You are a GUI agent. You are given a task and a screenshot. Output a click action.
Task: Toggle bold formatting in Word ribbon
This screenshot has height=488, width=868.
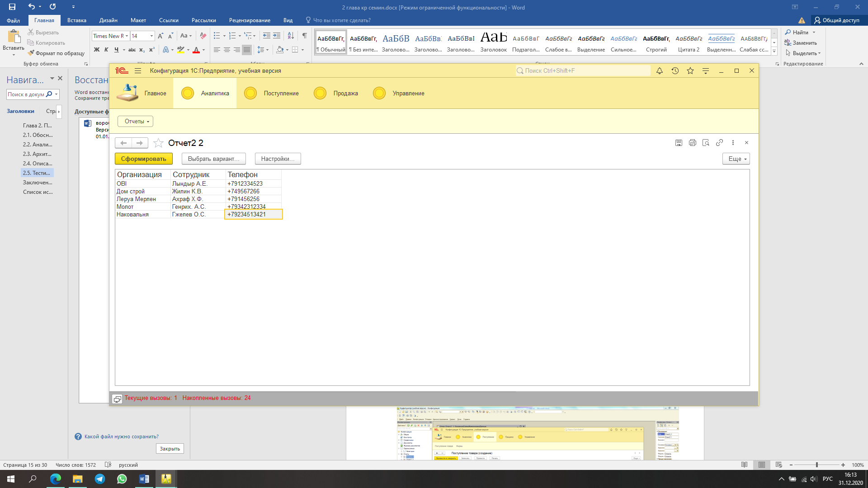(96, 50)
